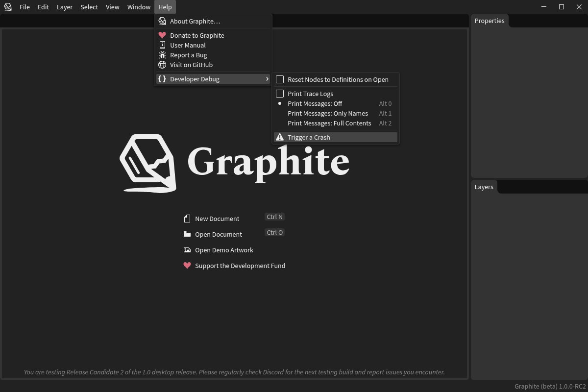Viewport: 588px width, 392px height.
Task: Click the warning triangle icon for Trigger a Crash
Action: tap(280, 137)
